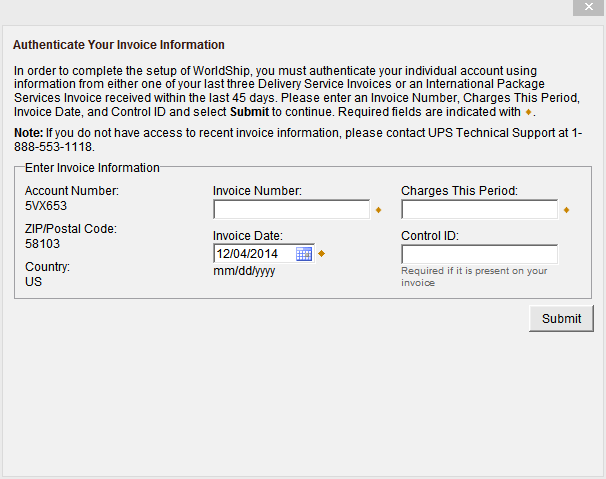The image size is (606, 479).
Task: Select the ZIP code value 58103
Action: (42, 243)
